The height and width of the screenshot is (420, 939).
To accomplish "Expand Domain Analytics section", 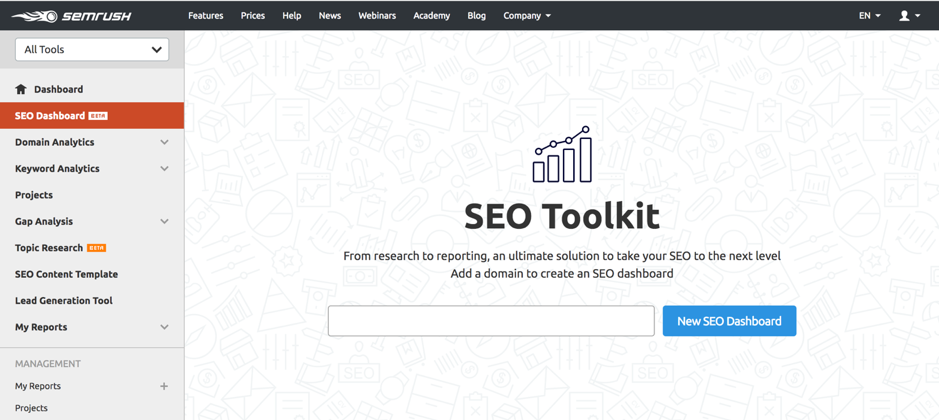I will [164, 143].
